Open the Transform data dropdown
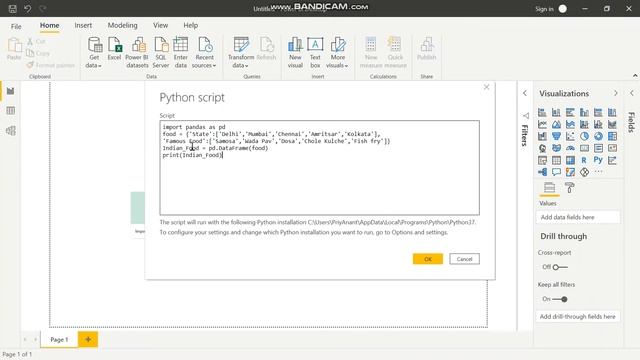The image size is (640, 360). click(241, 53)
